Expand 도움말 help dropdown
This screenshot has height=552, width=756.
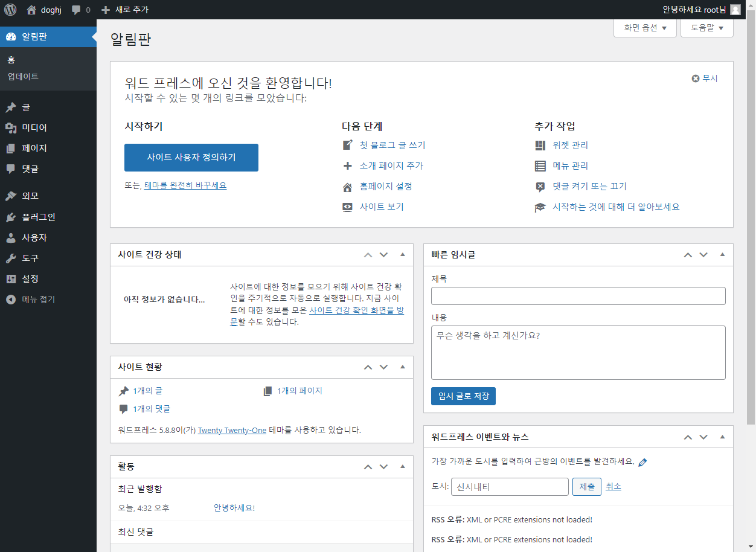[707, 28]
